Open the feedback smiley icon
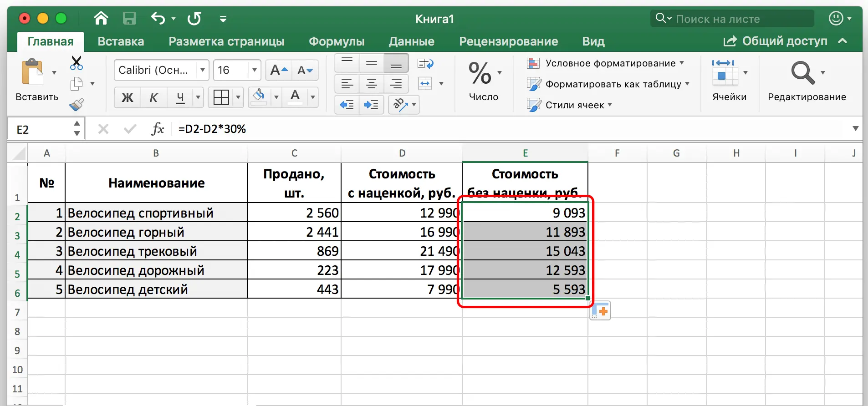Image resolution: width=868 pixels, height=406 pixels. 836,18
